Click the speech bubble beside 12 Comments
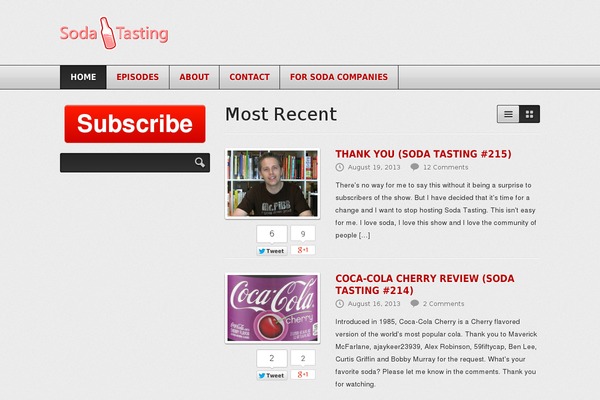Image resolution: width=600 pixels, height=400 pixels. click(x=414, y=167)
